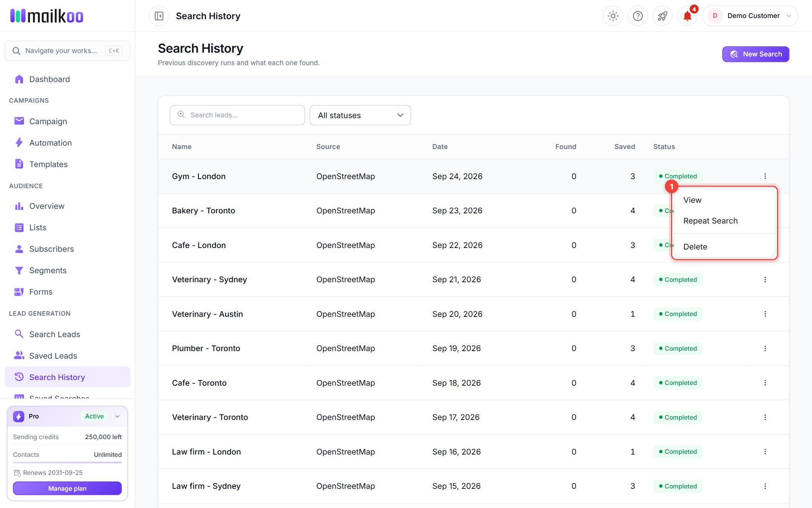Go to Subscribers page

[x=67, y=249]
